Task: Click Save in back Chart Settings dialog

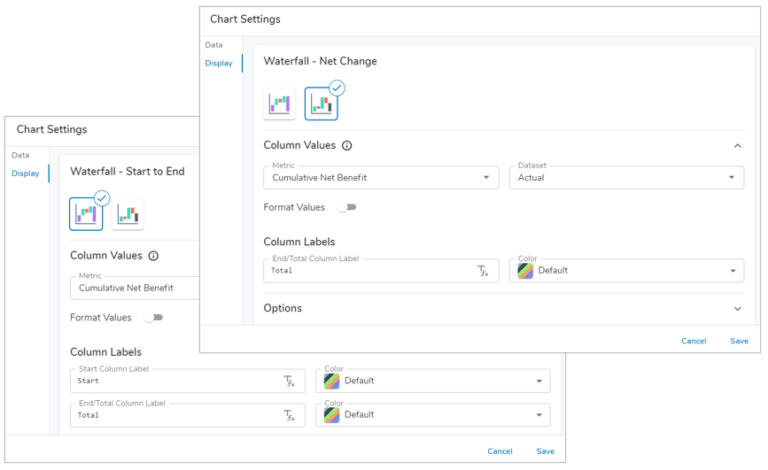Action: click(545, 451)
